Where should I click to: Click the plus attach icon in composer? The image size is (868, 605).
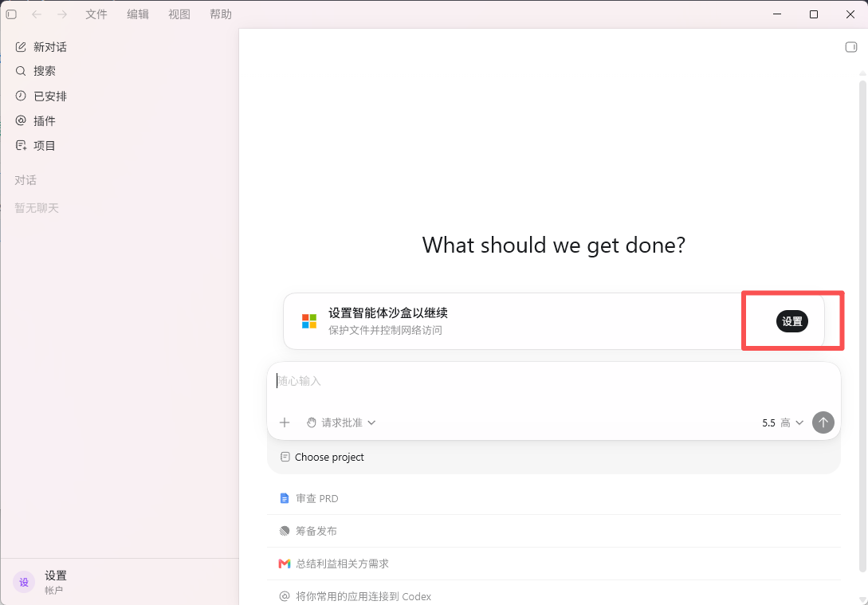point(285,422)
